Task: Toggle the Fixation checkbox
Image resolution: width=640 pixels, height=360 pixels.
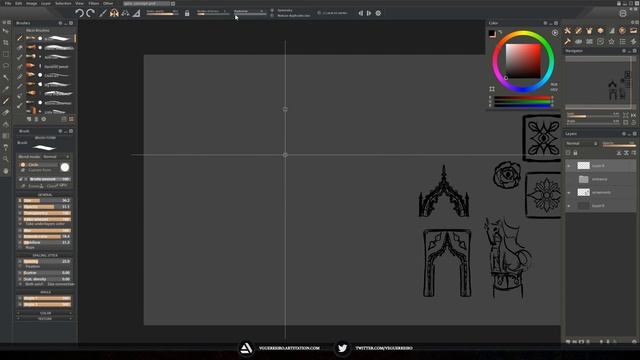Action: [x=20, y=267]
